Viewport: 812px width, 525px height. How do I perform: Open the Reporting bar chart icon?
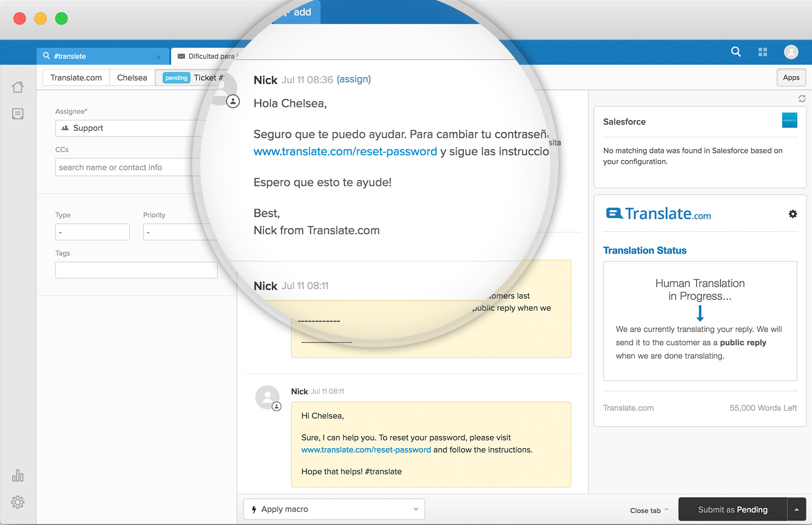click(18, 475)
